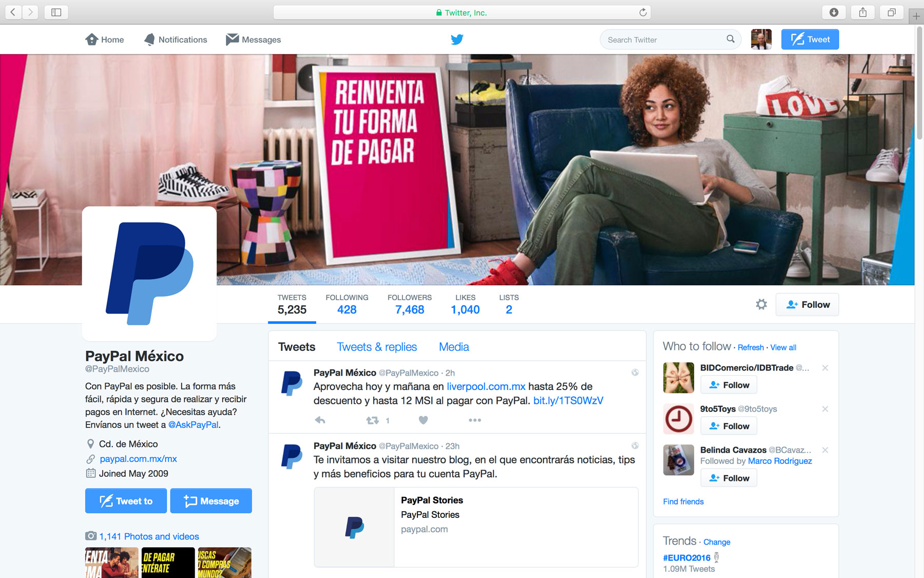Open your account avatar menu
This screenshot has height=578, width=924.
click(x=761, y=40)
